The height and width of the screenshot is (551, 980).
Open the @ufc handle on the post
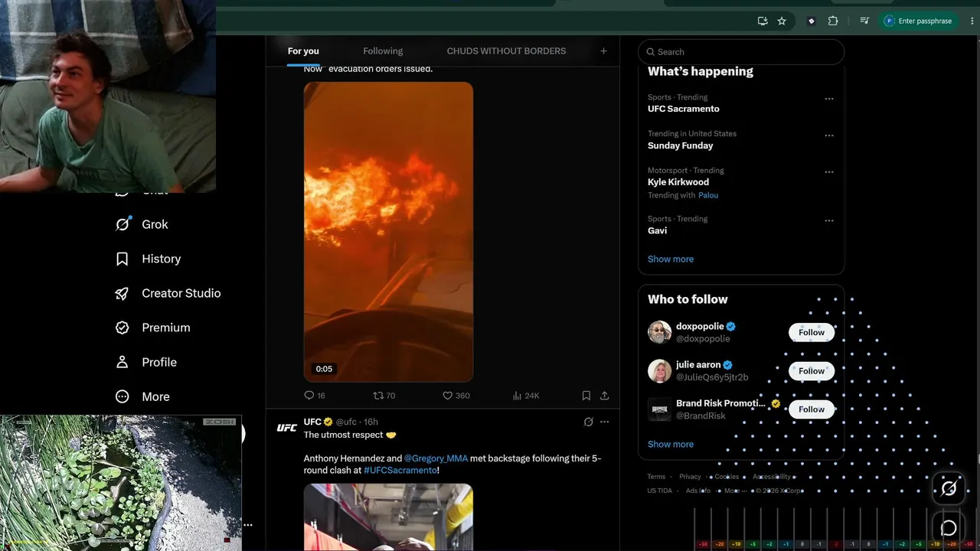pyautogui.click(x=346, y=422)
